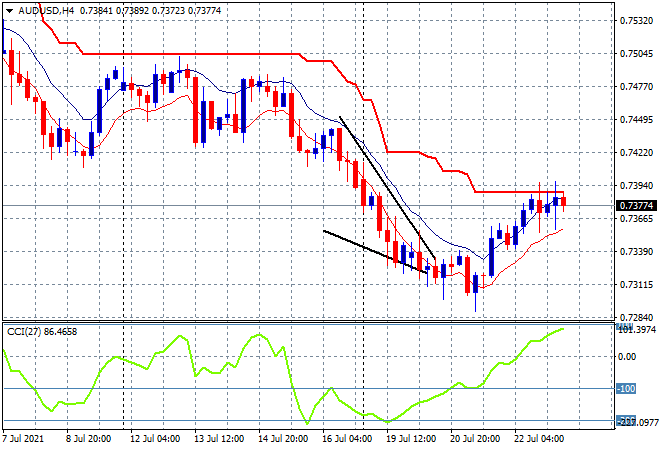The image size is (660, 450).
Task: Select the price axis label 0.73390
Action: pyautogui.click(x=636, y=252)
